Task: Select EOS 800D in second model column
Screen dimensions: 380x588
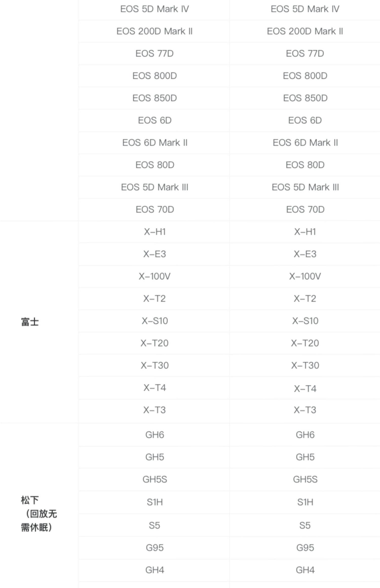Action: [x=305, y=76]
